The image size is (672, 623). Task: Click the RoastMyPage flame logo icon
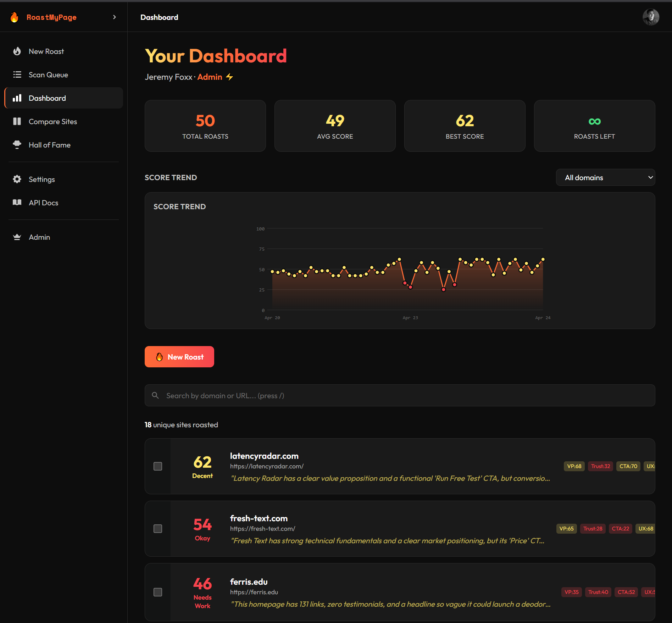tap(15, 17)
